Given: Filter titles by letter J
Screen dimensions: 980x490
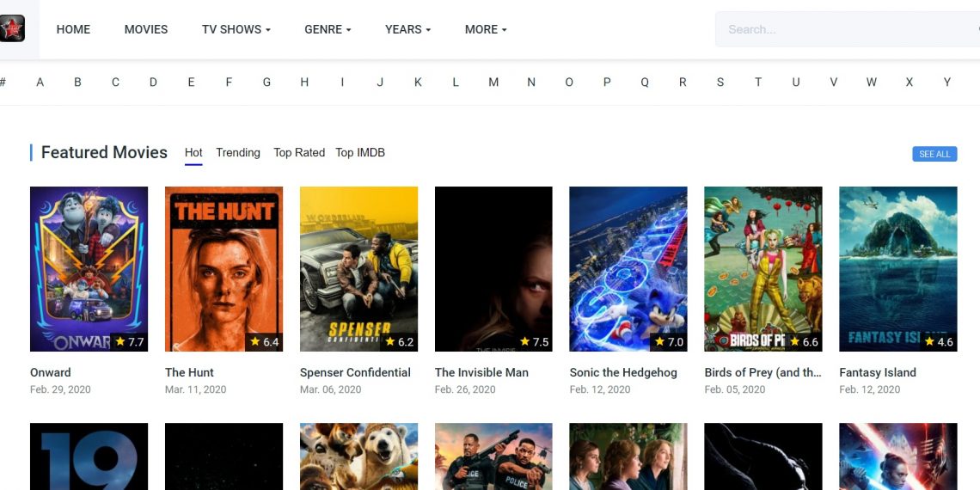Looking at the screenshot, I should coord(380,82).
